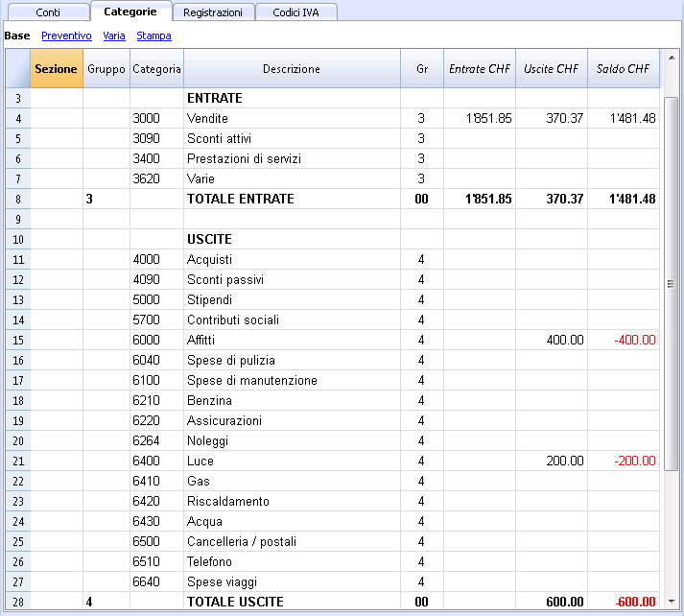
Task: Select the red -600.00 Saldo cell
Action: 624,602
